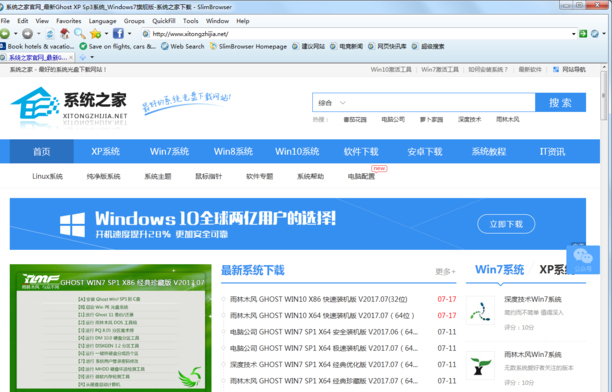Click the WeChat floating icon on page
Screen dimensions: 612x392
coord(583,259)
